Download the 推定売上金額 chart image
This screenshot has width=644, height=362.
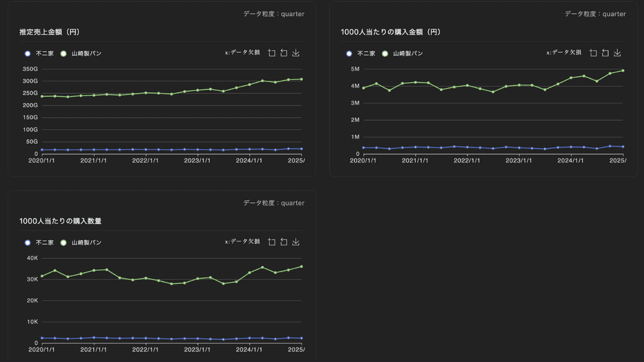(296, 53)
